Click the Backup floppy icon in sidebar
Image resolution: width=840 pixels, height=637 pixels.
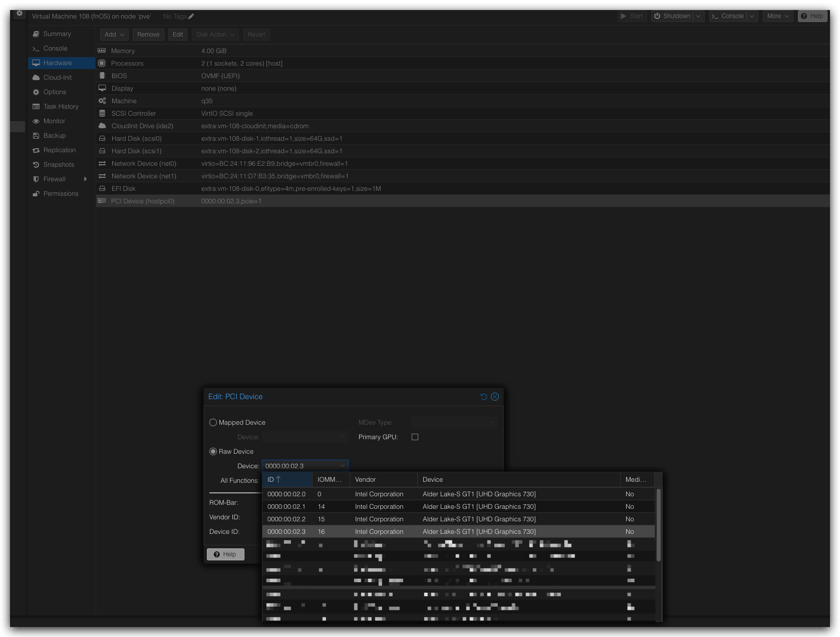tap(36, 136)
